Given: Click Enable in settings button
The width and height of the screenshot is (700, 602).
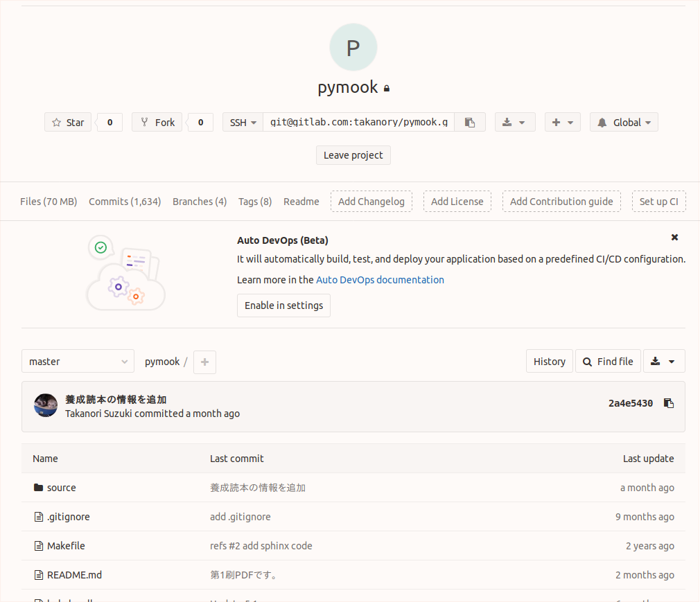Looking at the screenshot, I should (x=283, y=306).
